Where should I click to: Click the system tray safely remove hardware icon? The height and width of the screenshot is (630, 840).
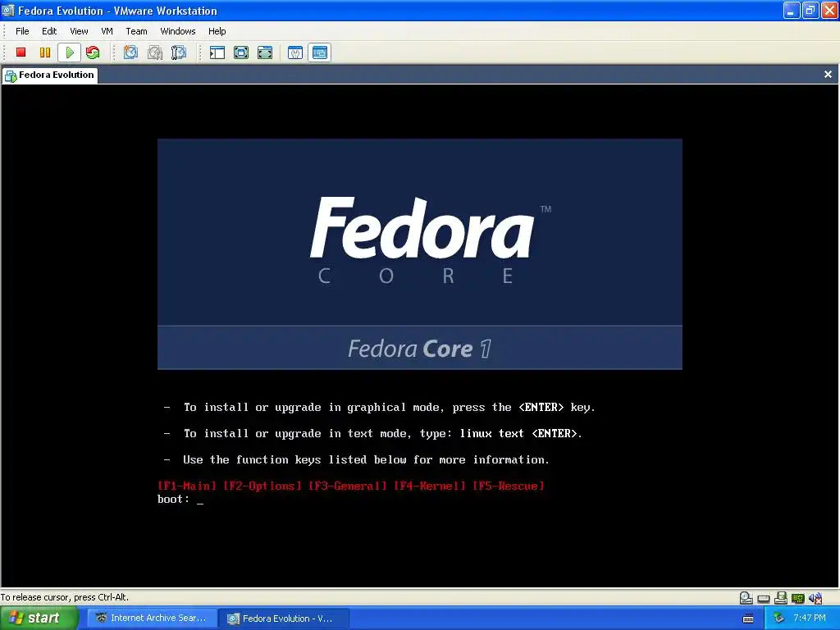pyautogui.click(x=778, y=619)
